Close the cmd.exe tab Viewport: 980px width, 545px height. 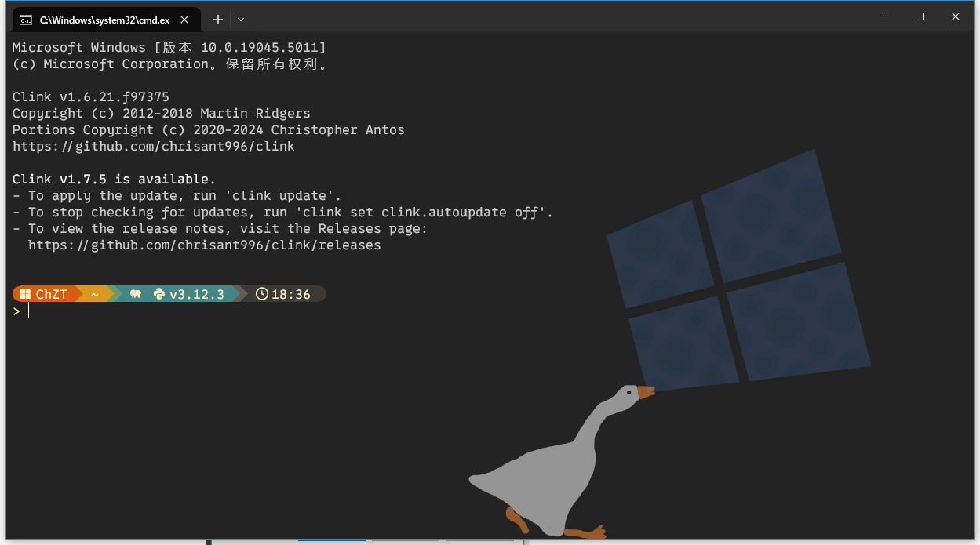(185, 20)
